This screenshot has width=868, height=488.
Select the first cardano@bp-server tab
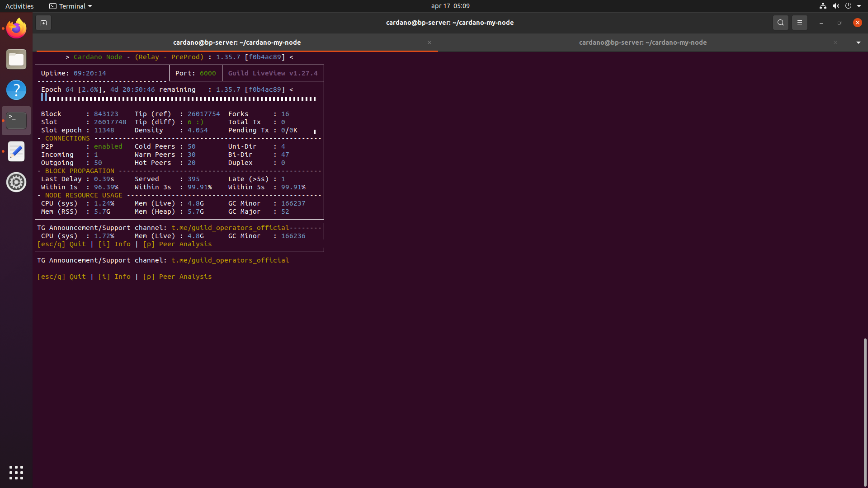click(x=237, y=42)
